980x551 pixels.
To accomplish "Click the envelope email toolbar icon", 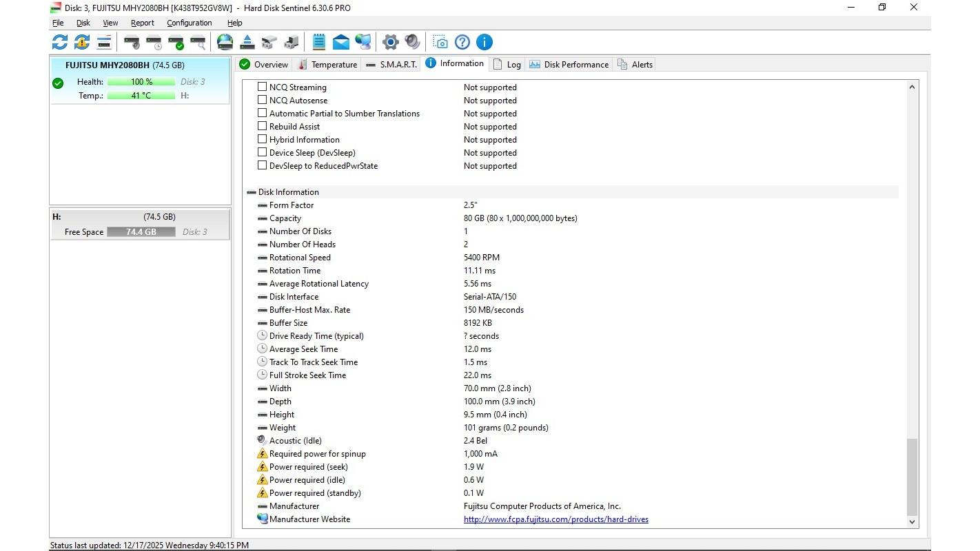I will (340, 42).
